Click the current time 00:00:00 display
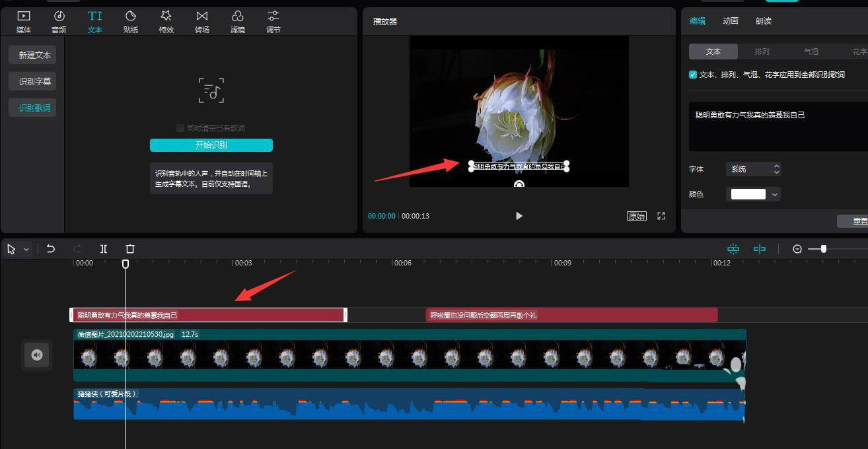Image resolution: width=868 pixels, height=449 pixels. click(x=382, y=216)
